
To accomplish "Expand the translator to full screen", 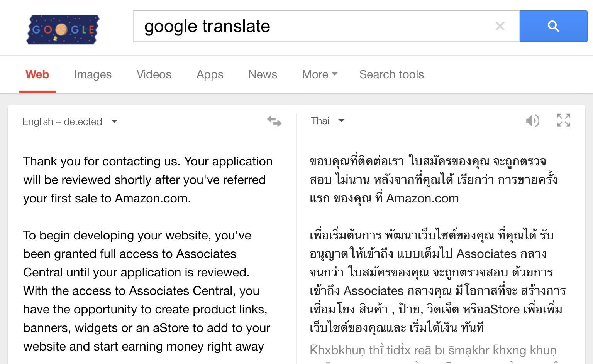I will pos(564,120).
